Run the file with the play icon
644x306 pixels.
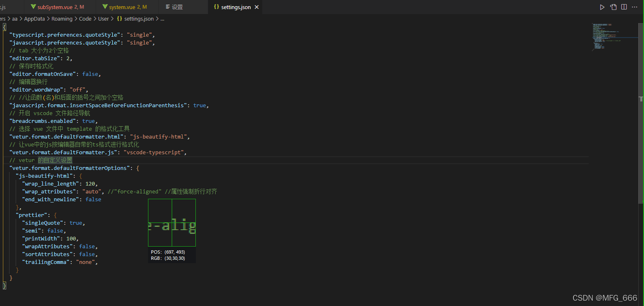click(602, 7)
